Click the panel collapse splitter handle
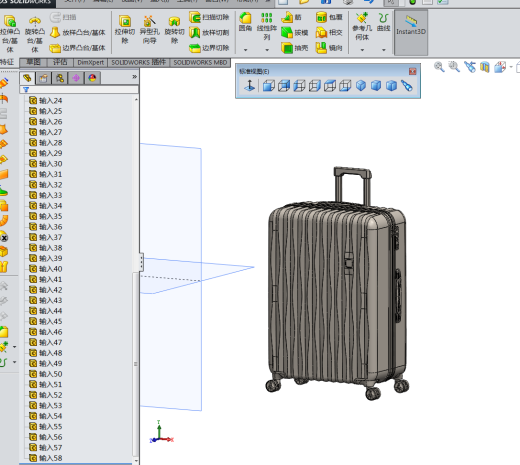Screen dimensions: 520x465 [x=142, y=262]
